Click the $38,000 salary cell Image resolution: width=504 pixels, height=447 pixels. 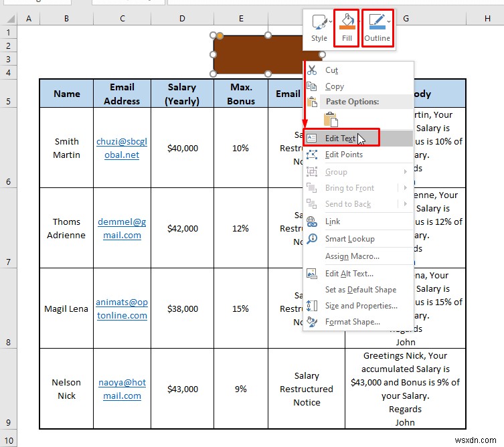click(182, 308)
